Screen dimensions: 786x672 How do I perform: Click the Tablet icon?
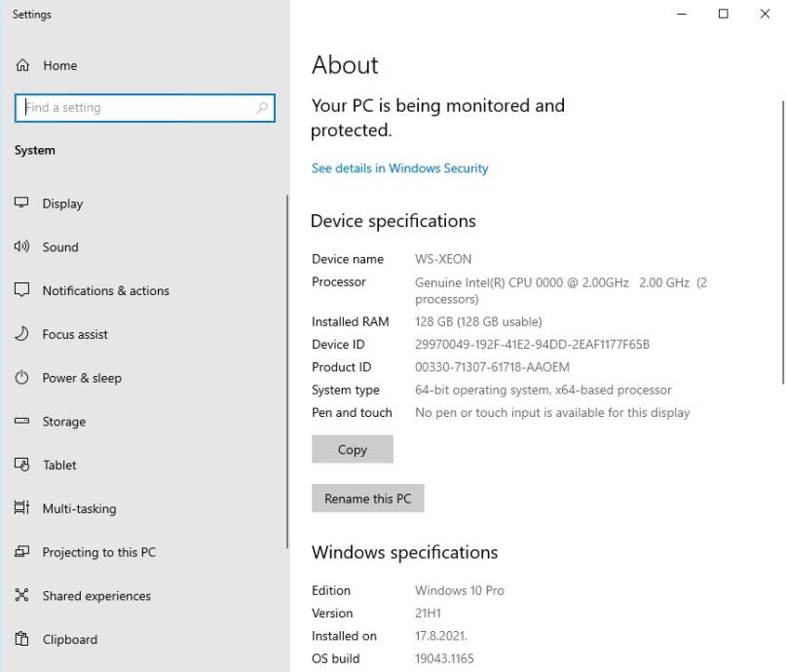[x=22, y=465]
